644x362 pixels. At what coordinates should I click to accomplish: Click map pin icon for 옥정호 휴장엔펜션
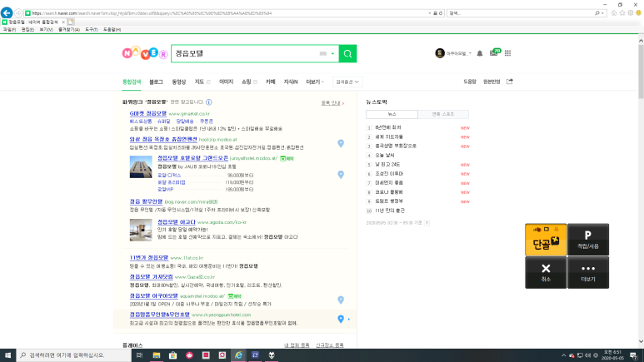click(x=341, y=143)
